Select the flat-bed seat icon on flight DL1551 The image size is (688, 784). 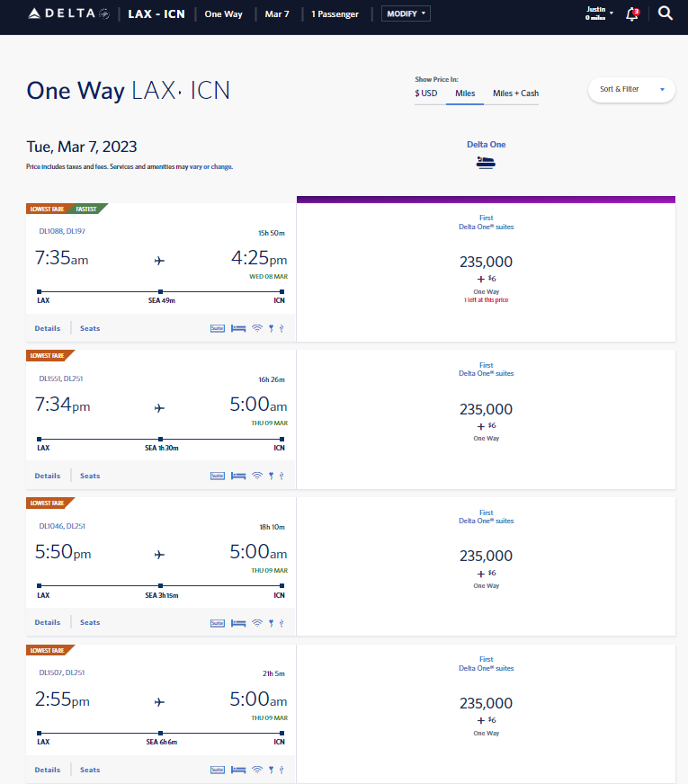237,476
